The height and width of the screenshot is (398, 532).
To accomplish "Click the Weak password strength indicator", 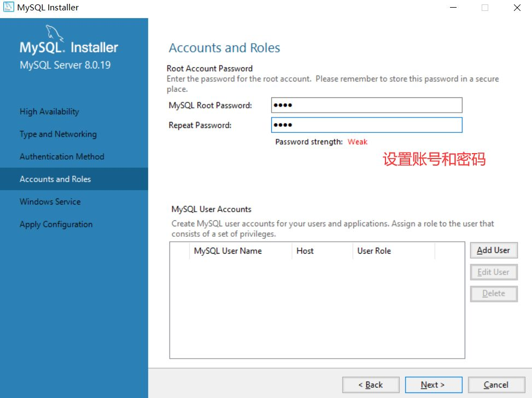I will tap(357, 142).
